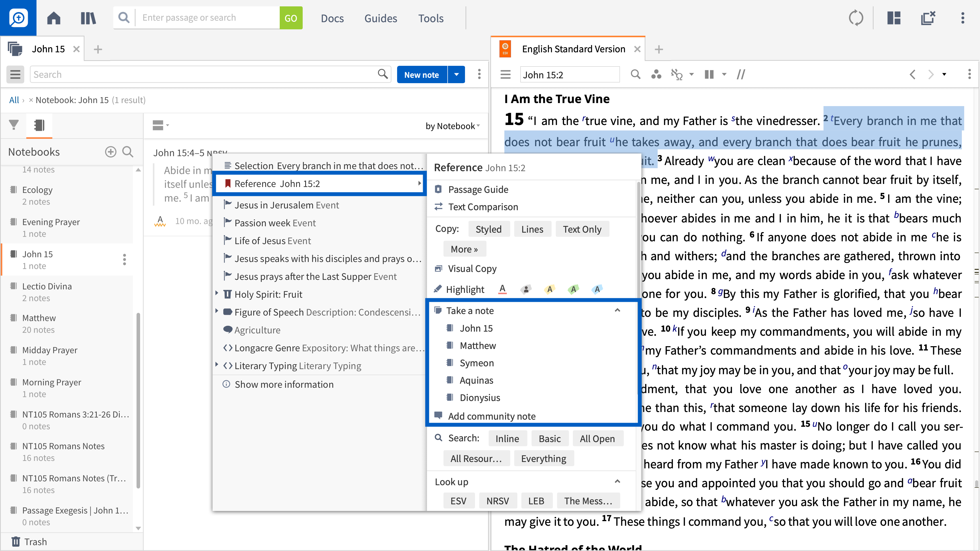980x551 pixels.
Task: Add a new notebook with plus icon
Action: (111, 152)
